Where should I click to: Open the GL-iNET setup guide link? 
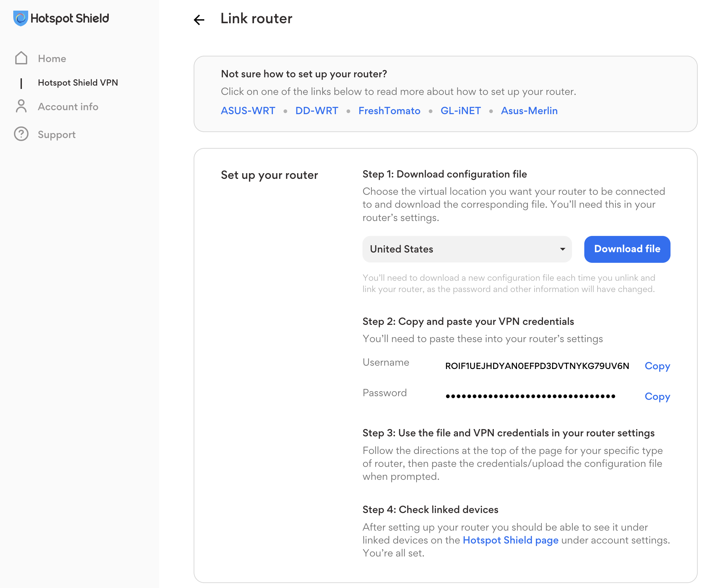click(460, 111)
